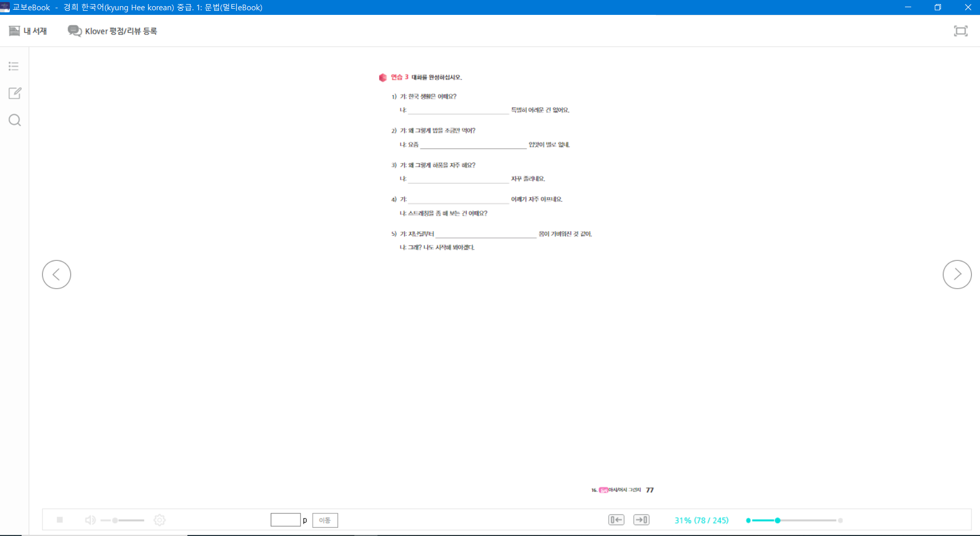
Task: Open audio settings gear icon
Action: pos(160,520)
